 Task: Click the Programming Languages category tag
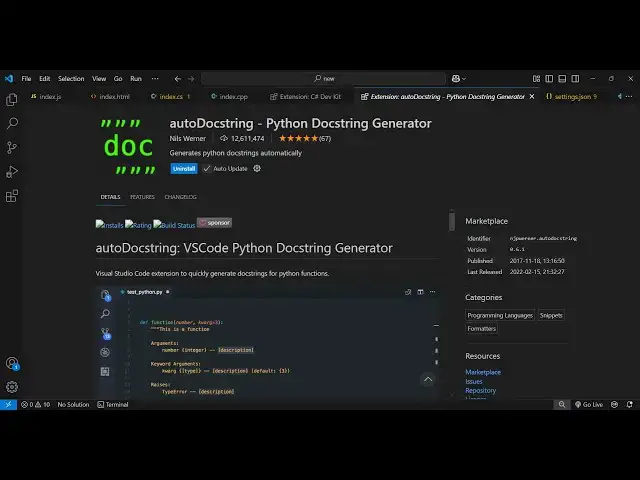(500, 315)
